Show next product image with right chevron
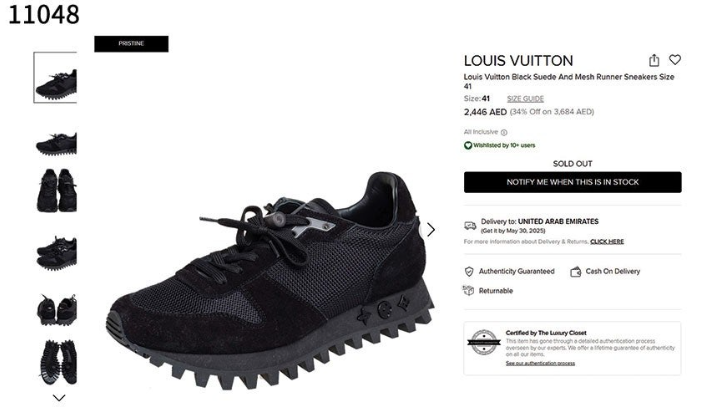716x420 pixels. 431,230
